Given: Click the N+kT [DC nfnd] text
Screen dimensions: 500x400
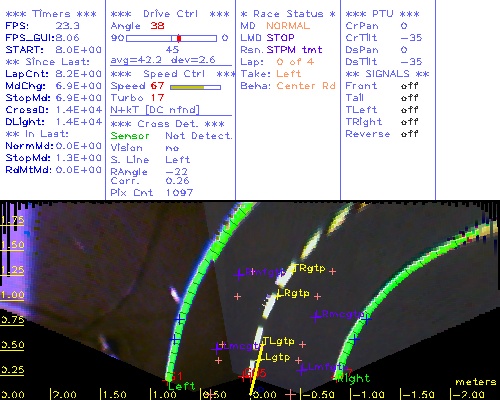Looking at the screenshot, I should tap(155, 110).
